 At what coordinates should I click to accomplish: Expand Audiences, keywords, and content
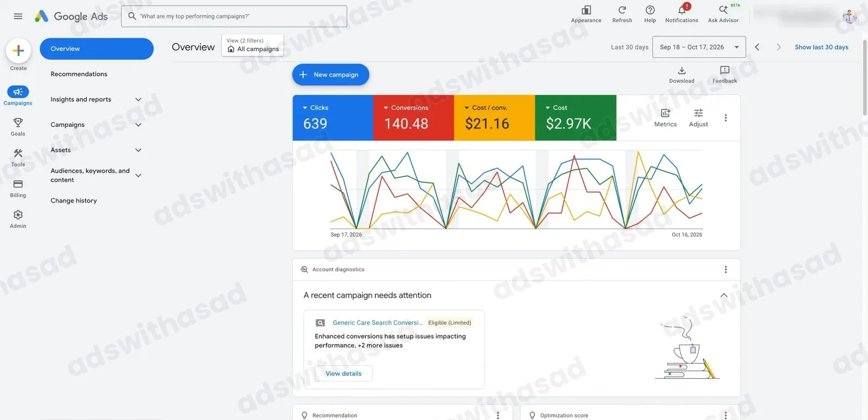(138, 175)
